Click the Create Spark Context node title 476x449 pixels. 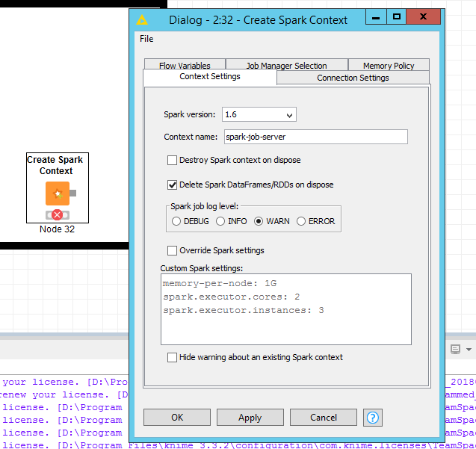[x=55, y=165]
